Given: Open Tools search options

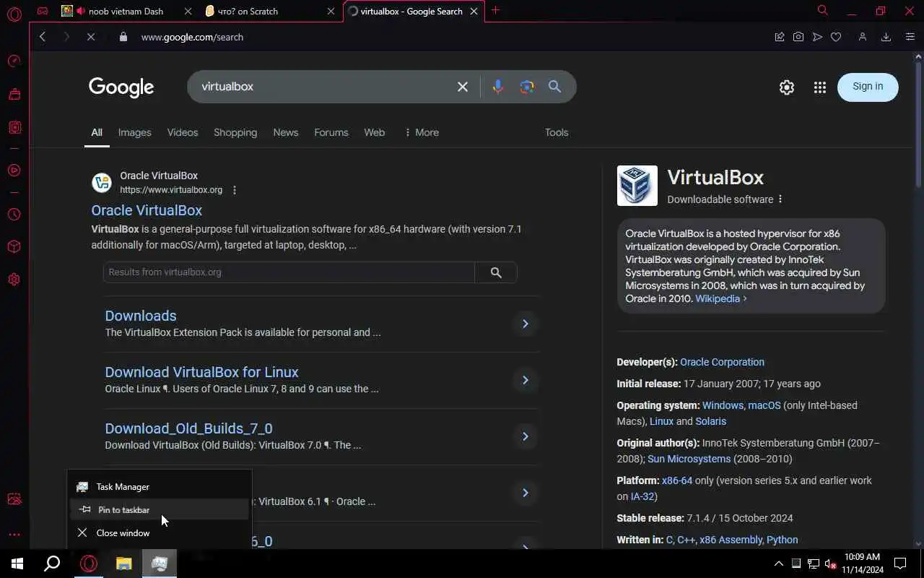Looking at the screenshot, I should [x=557, y=132].
